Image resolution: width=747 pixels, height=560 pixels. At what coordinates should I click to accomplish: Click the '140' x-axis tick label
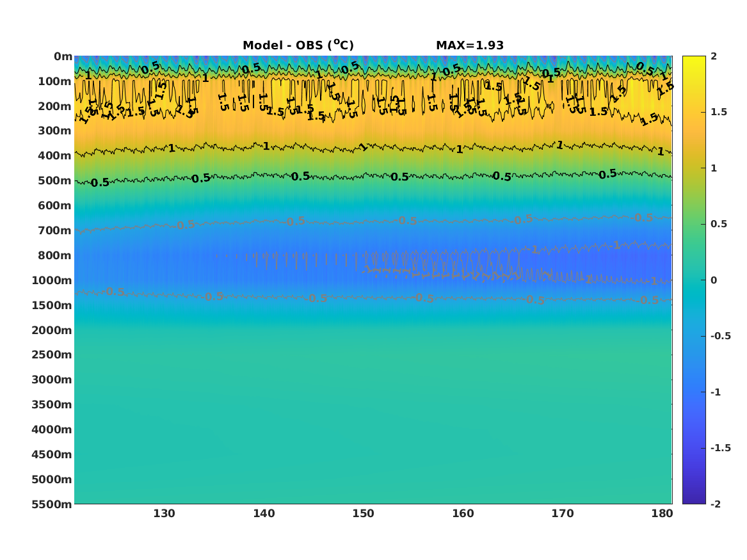point(264,513)
